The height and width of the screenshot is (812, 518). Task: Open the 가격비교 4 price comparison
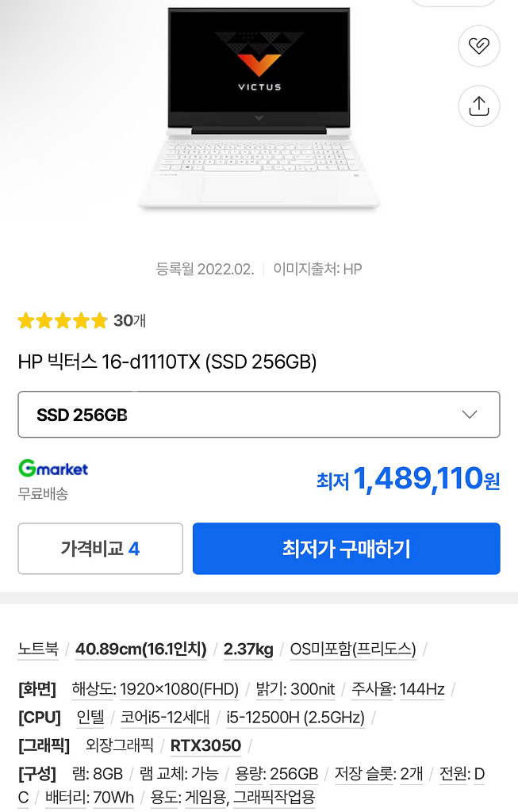pos(100,548)
